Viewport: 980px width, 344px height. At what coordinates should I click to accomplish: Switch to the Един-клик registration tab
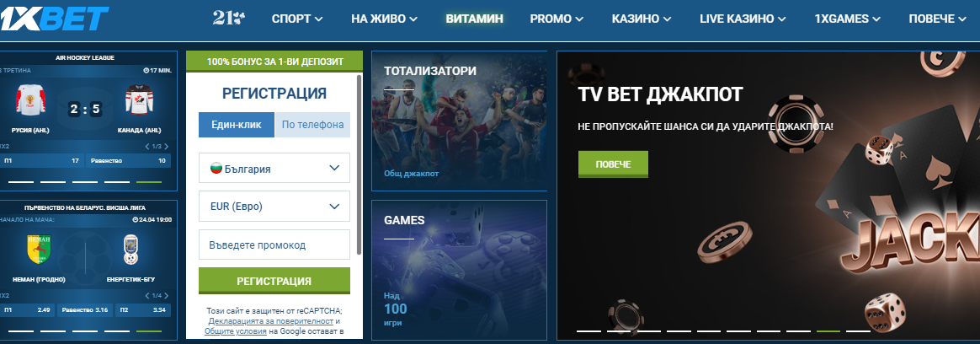(x=237, y=125)
